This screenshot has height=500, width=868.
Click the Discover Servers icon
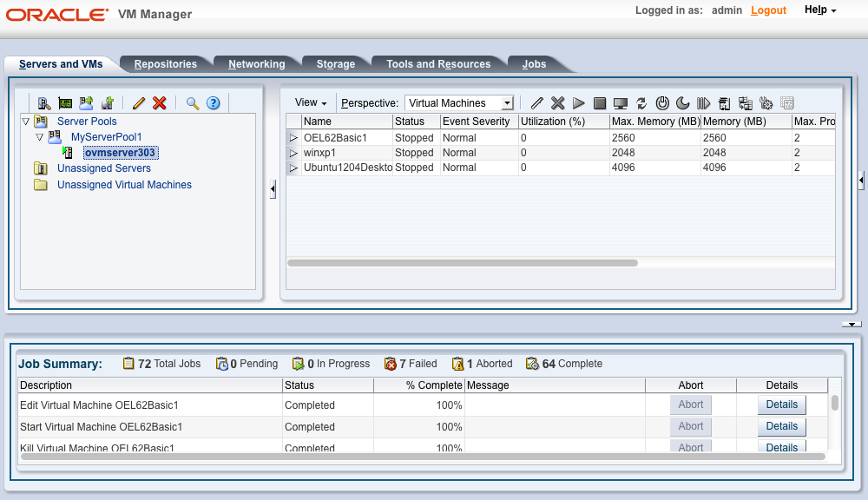[43, 103]
